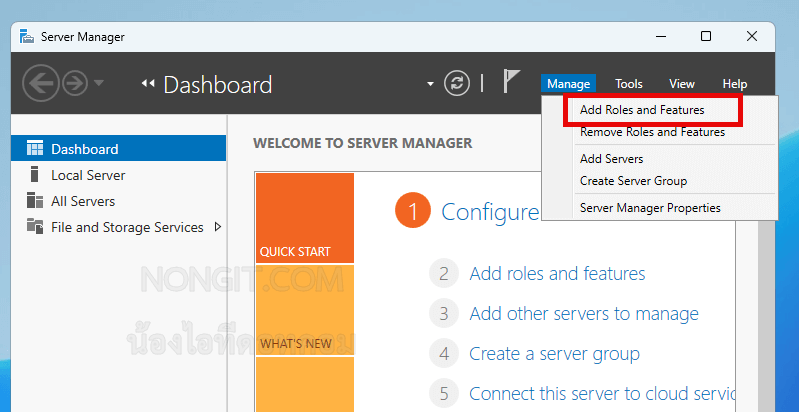The image size is (799, 412).
Task: Open the WHAT'S NEW tile
Action: point(305,310)
